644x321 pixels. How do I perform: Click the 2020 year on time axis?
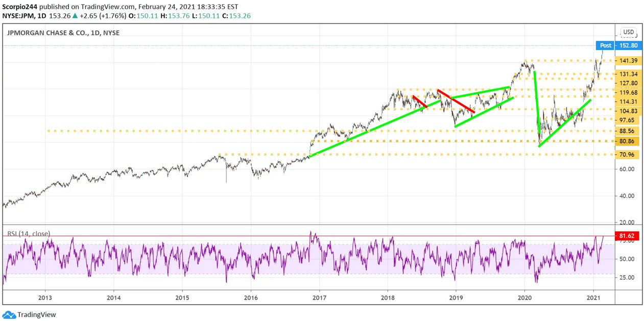(x=525, y=297)
